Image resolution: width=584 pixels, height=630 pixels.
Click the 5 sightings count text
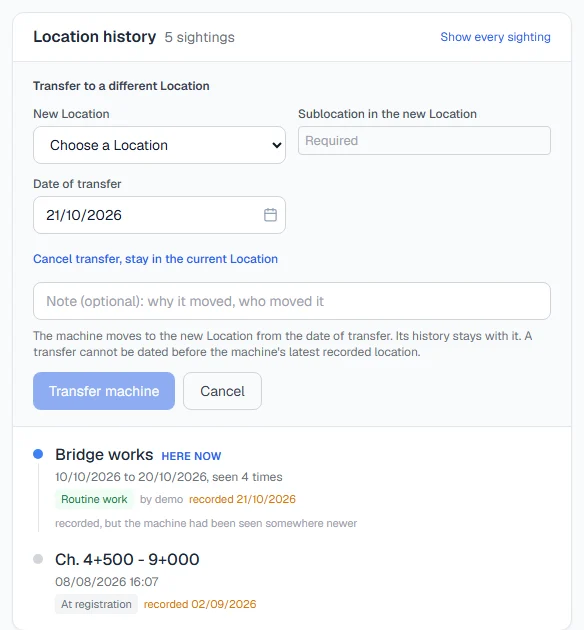click(200, 37)
